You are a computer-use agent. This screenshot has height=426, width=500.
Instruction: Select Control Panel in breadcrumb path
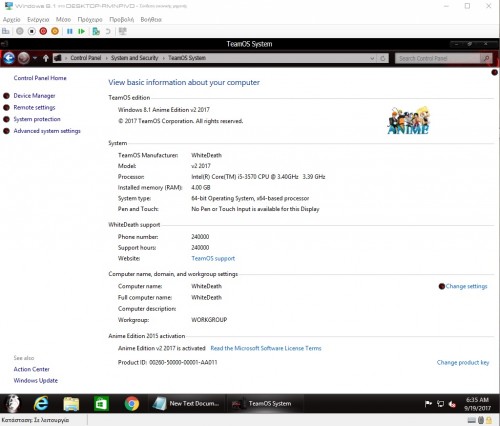point(86,58)
